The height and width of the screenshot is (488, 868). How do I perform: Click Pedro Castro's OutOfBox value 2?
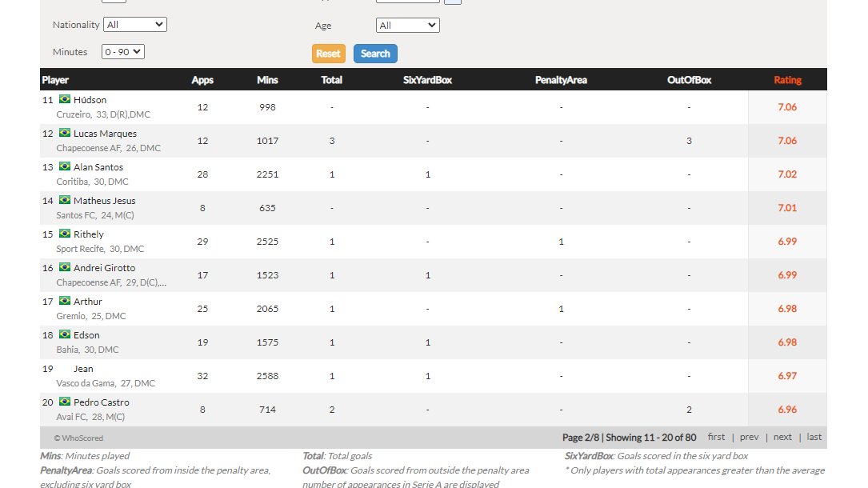point(689,410)
